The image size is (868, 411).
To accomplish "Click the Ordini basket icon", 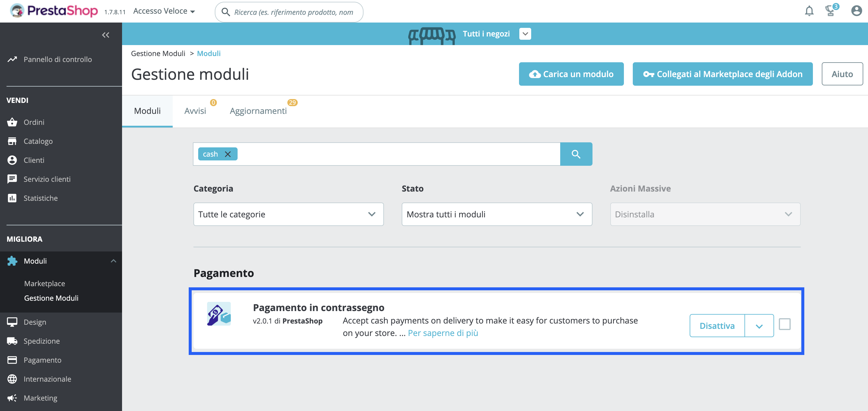I will [12, 122].
